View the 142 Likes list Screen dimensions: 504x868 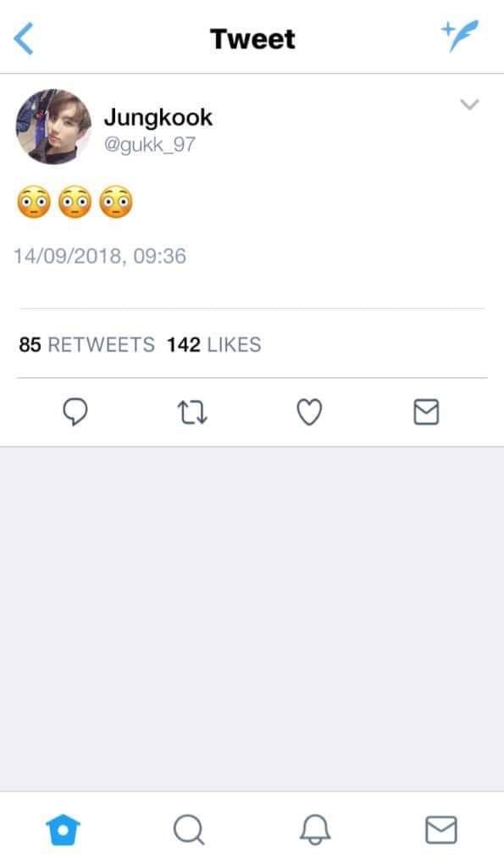pos(214,344)
